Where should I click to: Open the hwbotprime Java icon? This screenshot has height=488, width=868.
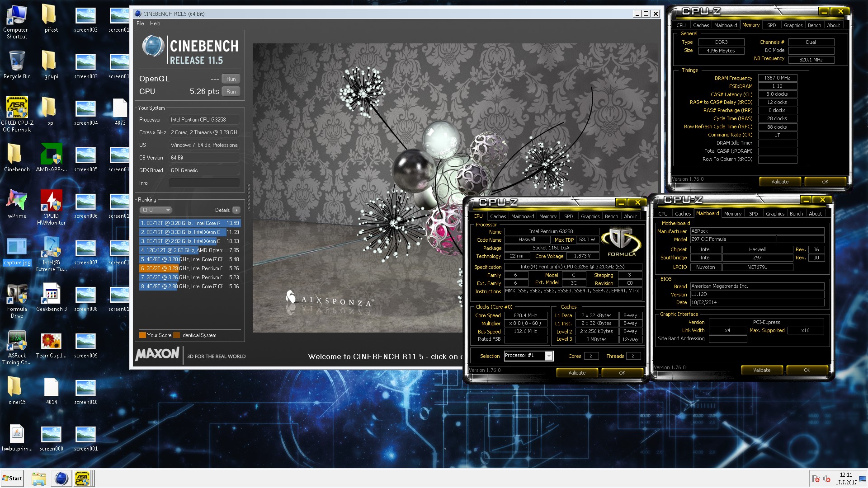[17, 437]
